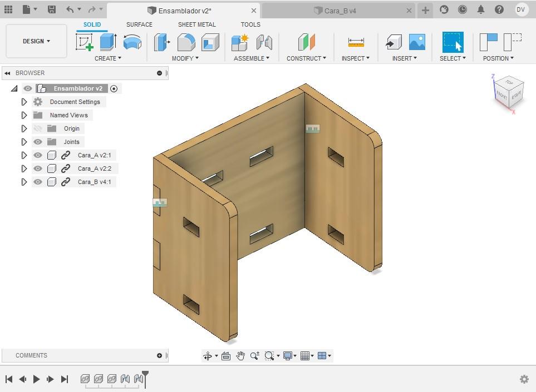Switch to the SHEET METAL tab
Viewport: 536px width, 392px height.
click(x=197, y=24)
